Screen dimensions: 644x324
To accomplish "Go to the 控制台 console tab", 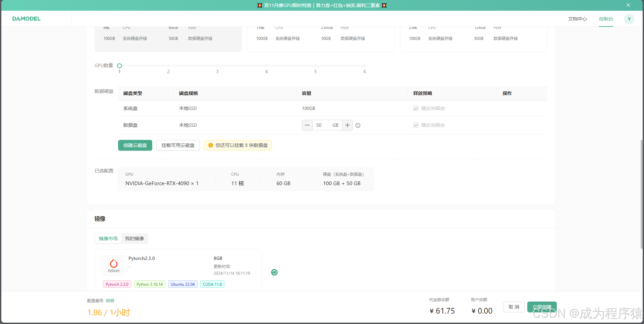I will [x=606, y=19].
